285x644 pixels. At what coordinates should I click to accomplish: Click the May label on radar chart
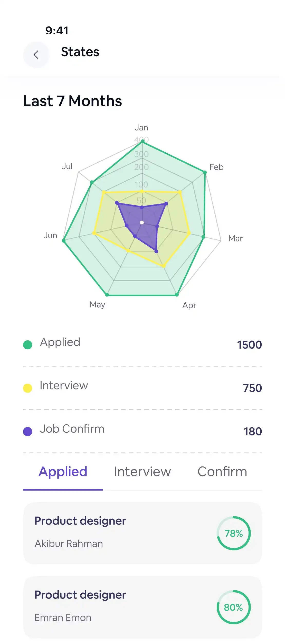pos(97,305)
